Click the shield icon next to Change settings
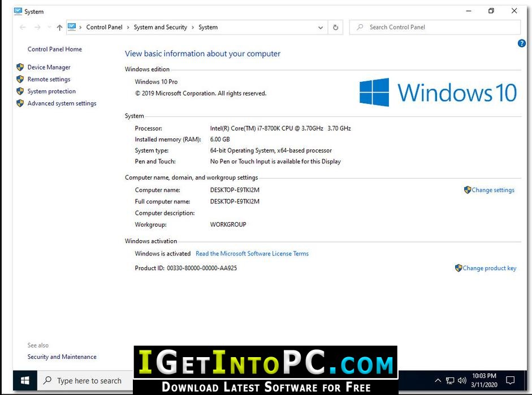The width and height of the screenshot is (532, 395). [x=468, y=190]
